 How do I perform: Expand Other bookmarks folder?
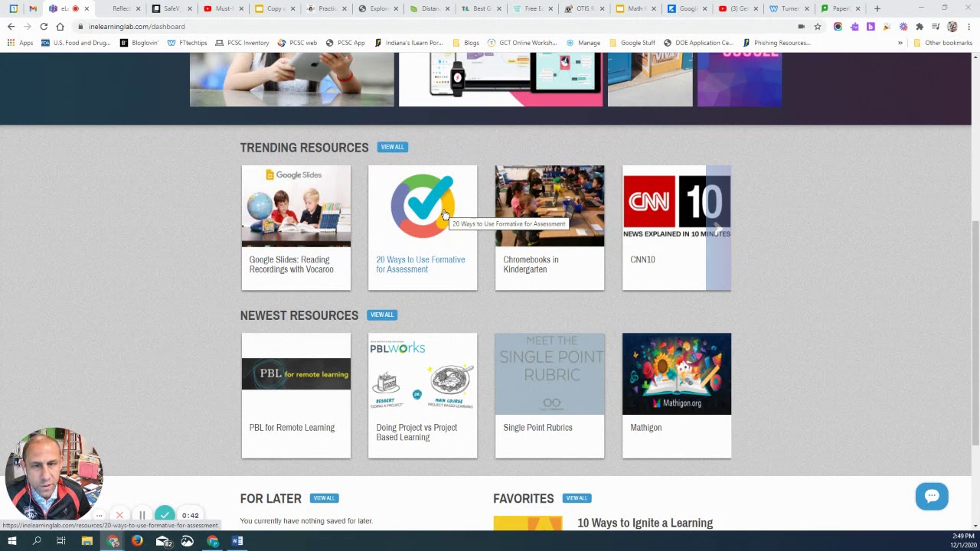[942, 43]
